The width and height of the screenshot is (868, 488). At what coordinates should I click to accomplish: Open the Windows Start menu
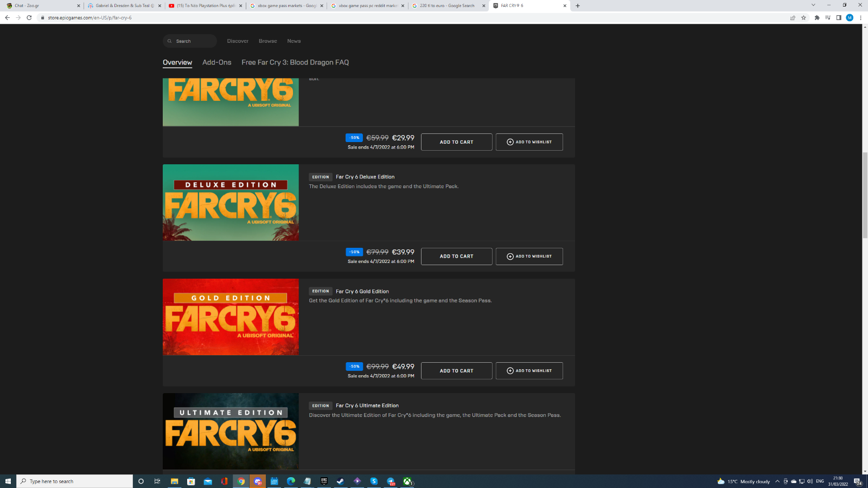click(x=8, y=481)
